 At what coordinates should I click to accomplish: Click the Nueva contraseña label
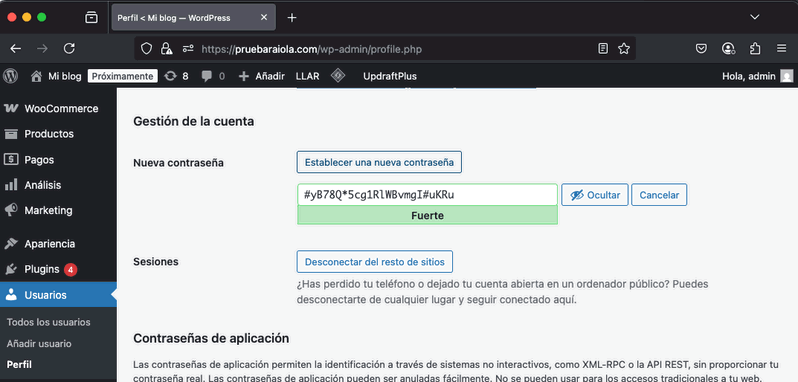click(x=179, y=163)
